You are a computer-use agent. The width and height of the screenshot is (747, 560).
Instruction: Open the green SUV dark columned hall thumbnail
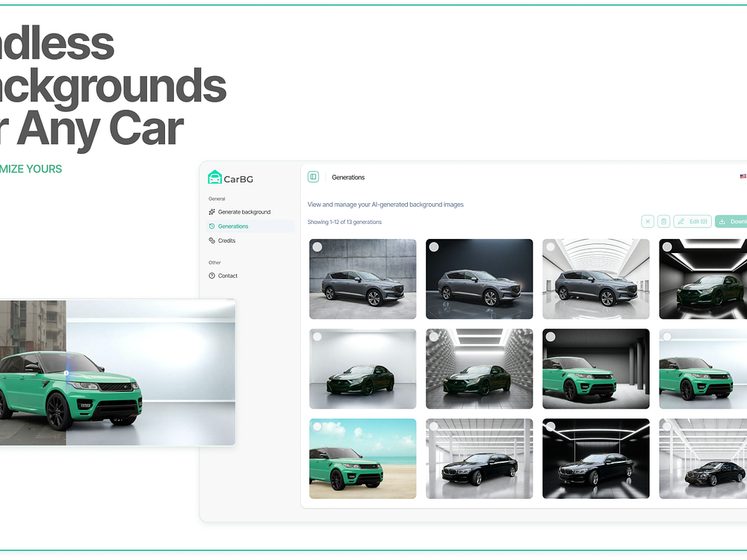596,369
